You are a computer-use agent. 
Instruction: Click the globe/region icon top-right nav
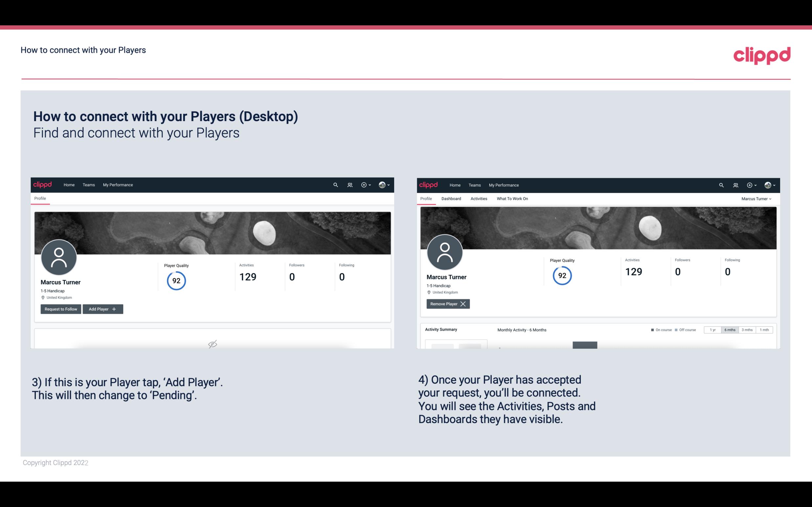(768, 184)
